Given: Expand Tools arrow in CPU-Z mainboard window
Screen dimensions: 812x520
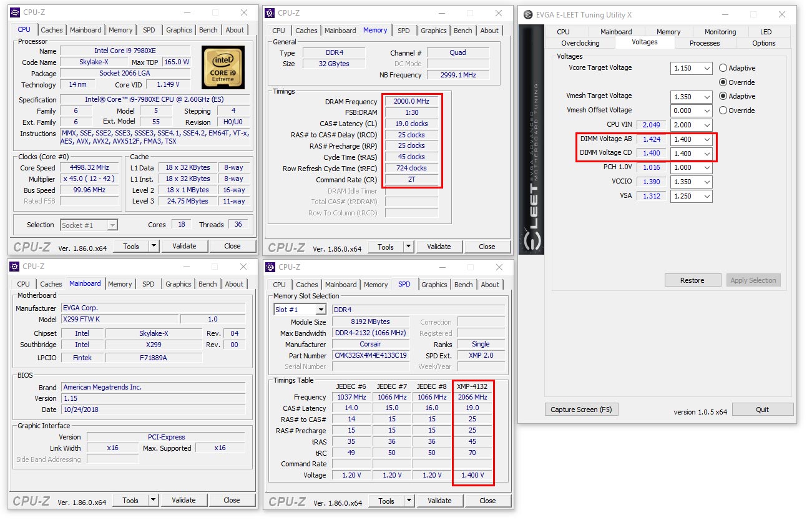Looking at the screenshot, I should (x=153, y=500).
